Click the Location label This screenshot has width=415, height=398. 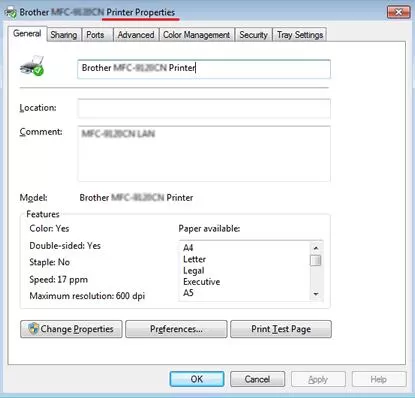[x=38, y=108]
